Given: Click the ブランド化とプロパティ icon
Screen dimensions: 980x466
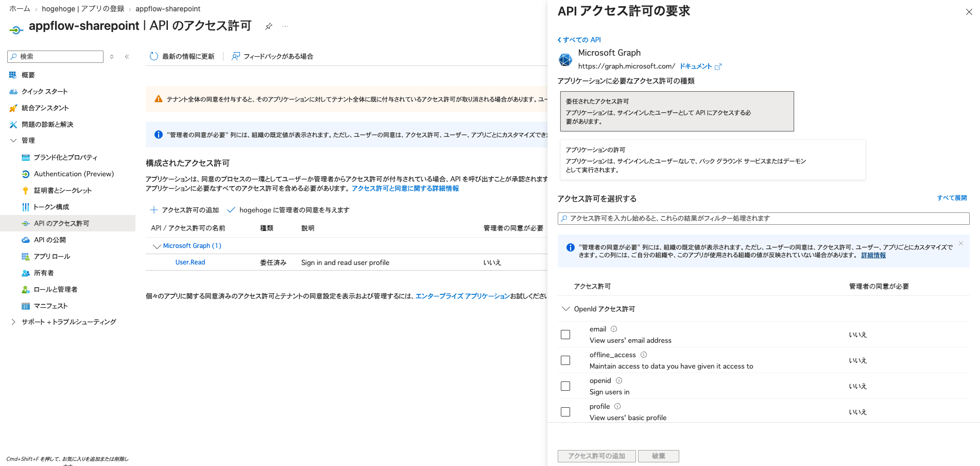Looking at the screenshot, I should click(25, 158).
